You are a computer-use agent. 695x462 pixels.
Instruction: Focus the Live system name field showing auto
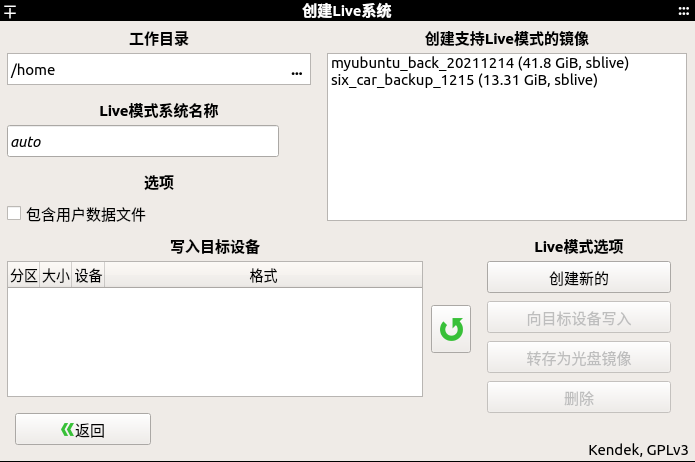click(x=143, y=141)
